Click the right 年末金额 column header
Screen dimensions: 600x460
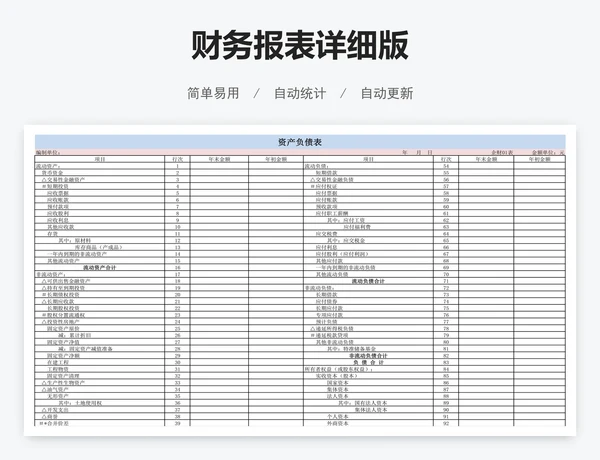click(x=487, y=159)
